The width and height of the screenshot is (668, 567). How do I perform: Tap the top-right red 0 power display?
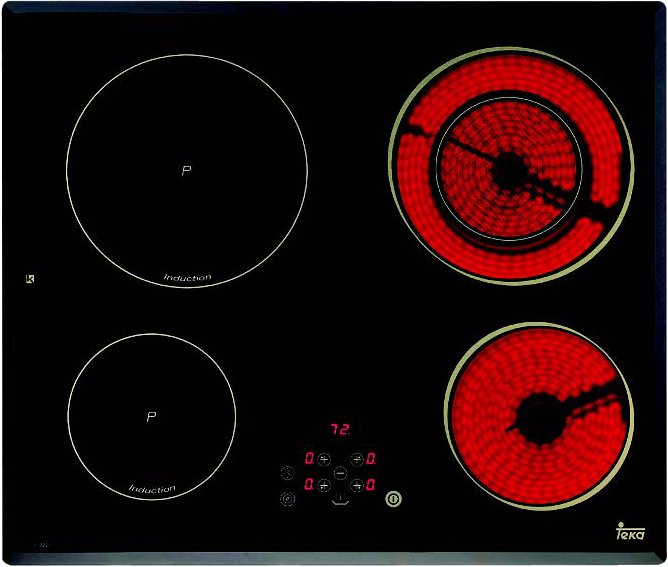tap(371, 459)
